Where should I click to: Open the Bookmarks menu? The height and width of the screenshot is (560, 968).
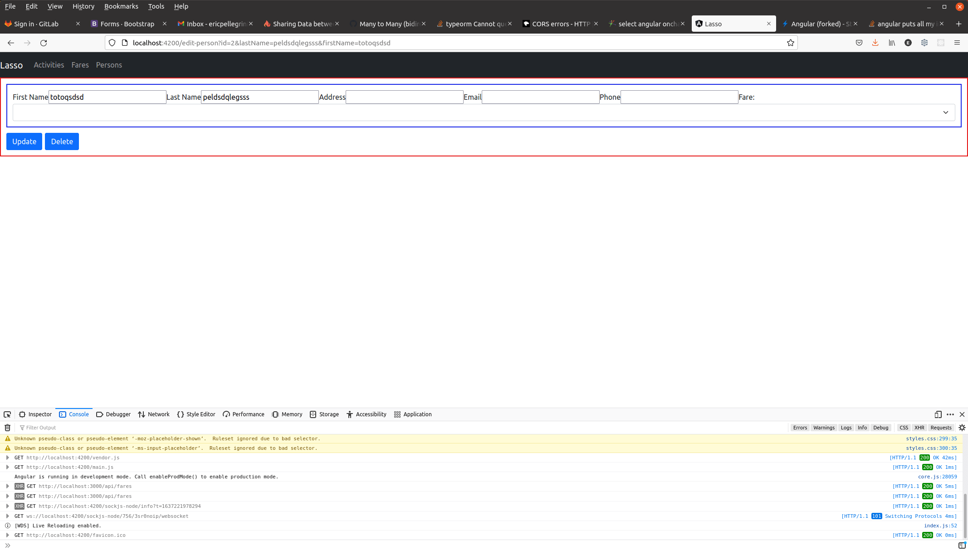pyautogui.click(x=121, y=6)
